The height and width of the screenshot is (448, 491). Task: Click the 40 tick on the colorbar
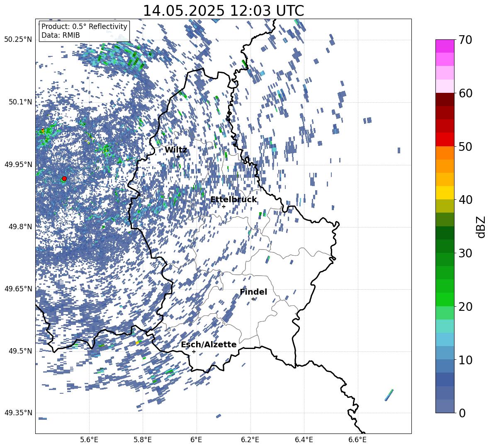[466, 200]
